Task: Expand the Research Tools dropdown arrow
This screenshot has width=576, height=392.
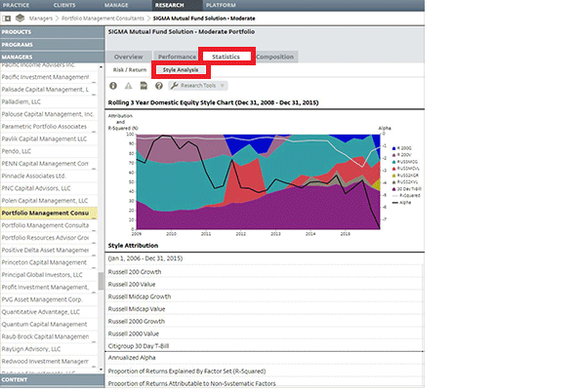Action: pyautogui.click(x=223, y=86)
